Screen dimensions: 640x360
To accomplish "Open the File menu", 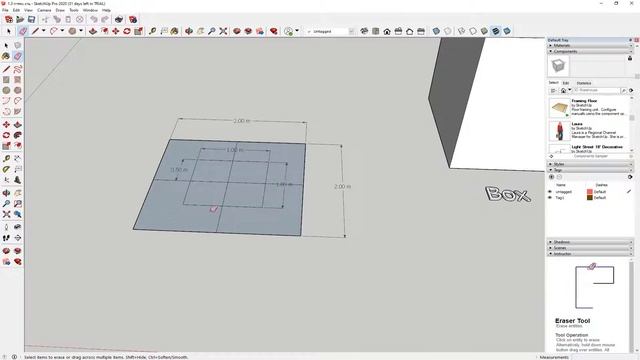I will 5,10.
